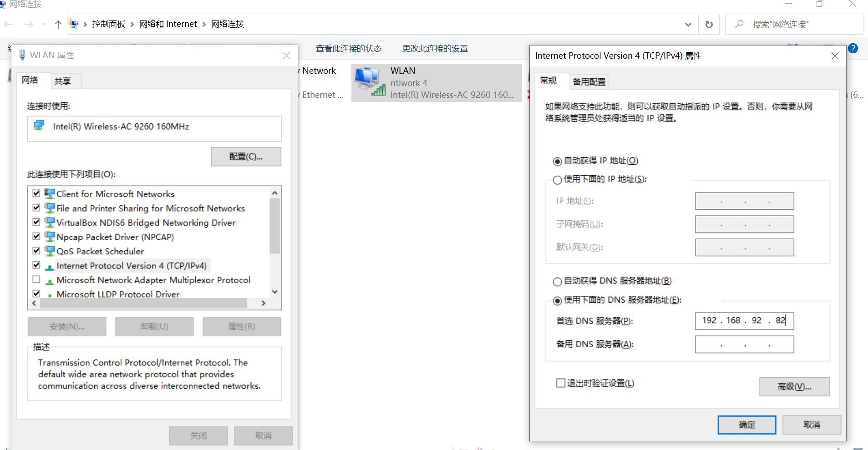Expand the address bar history dropdown
Screen dimensions: 868x450
click(x=688, y=25)
